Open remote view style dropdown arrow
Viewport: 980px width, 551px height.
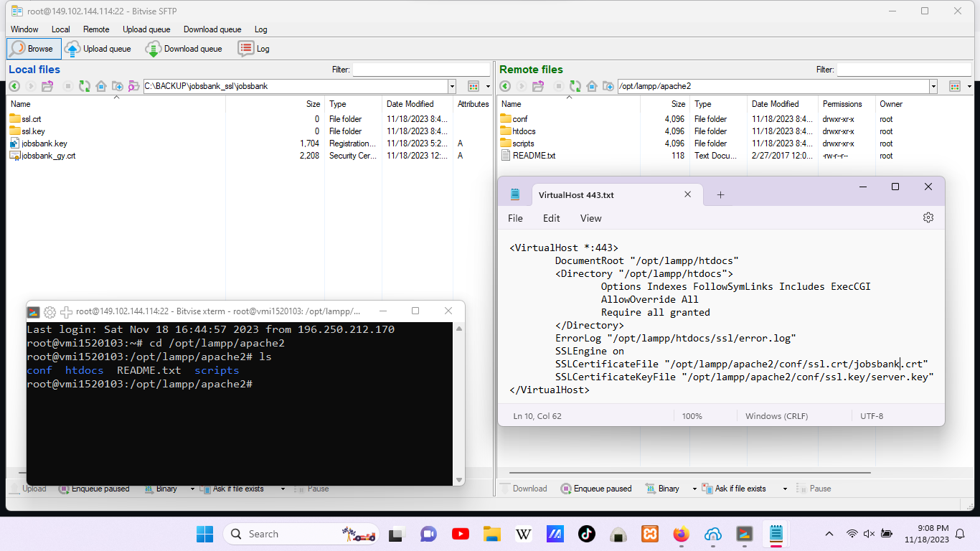[969, 86]
